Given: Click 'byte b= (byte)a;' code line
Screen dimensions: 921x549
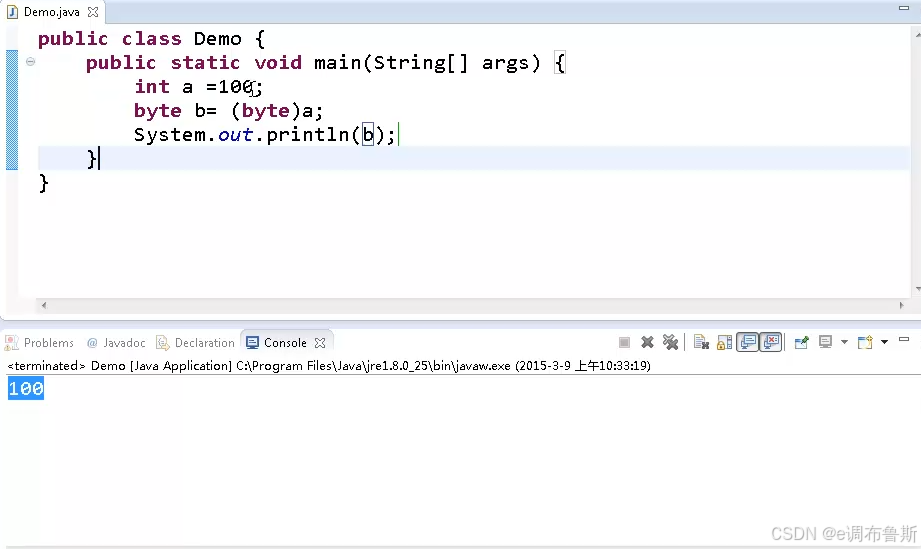Looking at the screenshot, I should coord(228,111).
